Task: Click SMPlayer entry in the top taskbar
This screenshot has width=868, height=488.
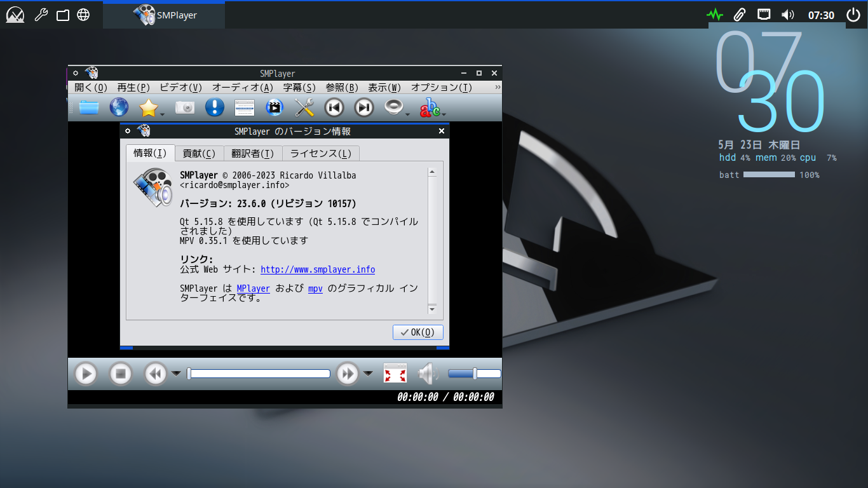Action: 164,15
